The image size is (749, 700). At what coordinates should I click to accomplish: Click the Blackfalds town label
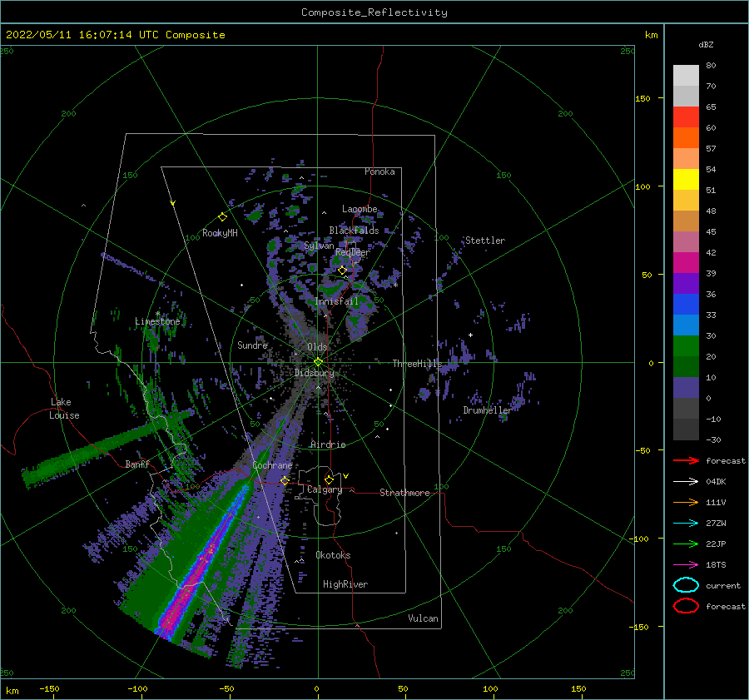354,231
